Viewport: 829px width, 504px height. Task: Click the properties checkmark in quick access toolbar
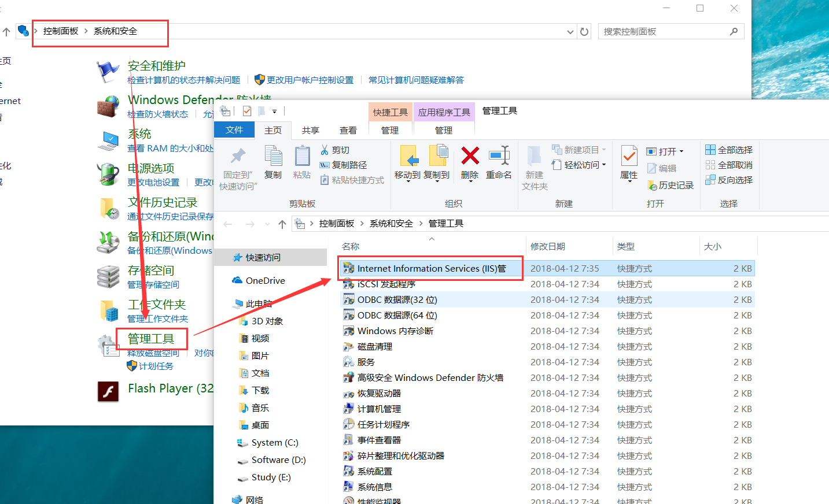[x=247, y=111]
